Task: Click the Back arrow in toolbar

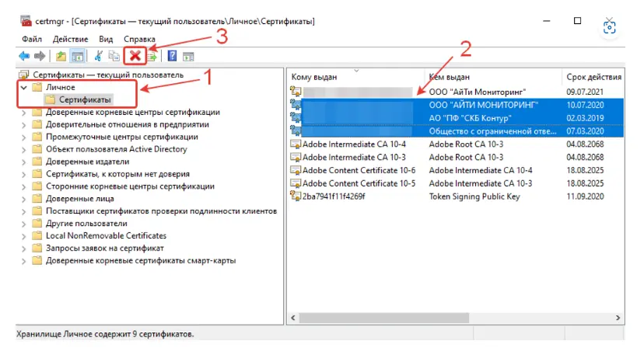Action: coord(23,56)
